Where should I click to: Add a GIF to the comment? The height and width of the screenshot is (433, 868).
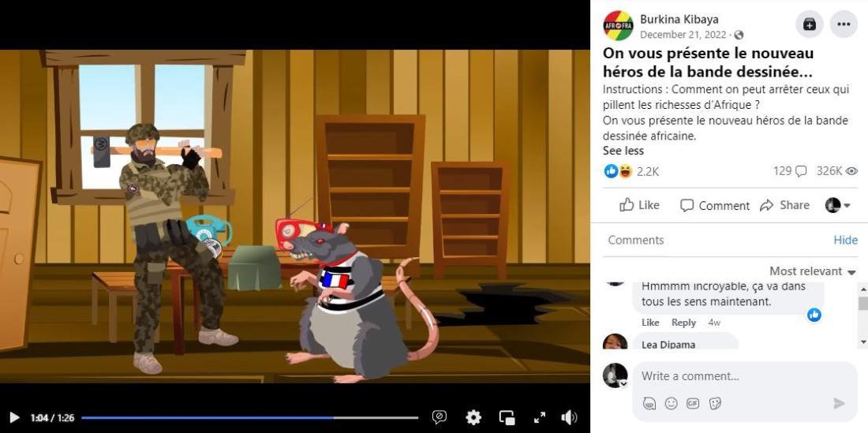coord(693,403)
